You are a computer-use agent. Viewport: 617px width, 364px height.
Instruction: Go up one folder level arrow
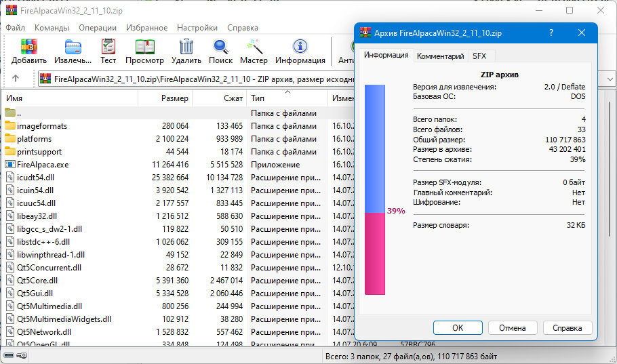pos(16,79)
